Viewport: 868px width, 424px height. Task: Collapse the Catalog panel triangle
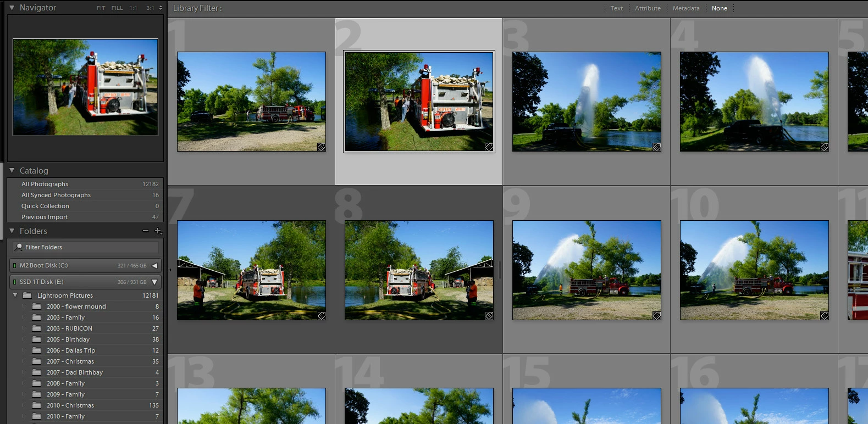coord(12,171)
